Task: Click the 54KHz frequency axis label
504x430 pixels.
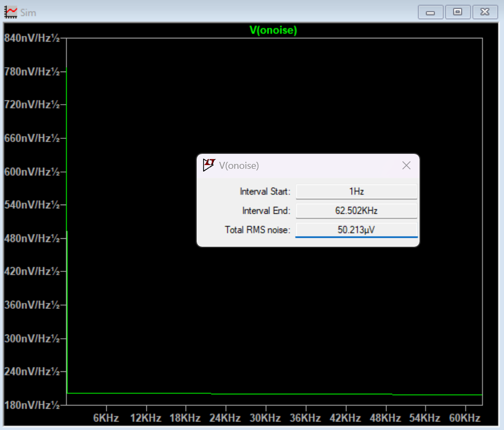Action: tap(425, 418)
